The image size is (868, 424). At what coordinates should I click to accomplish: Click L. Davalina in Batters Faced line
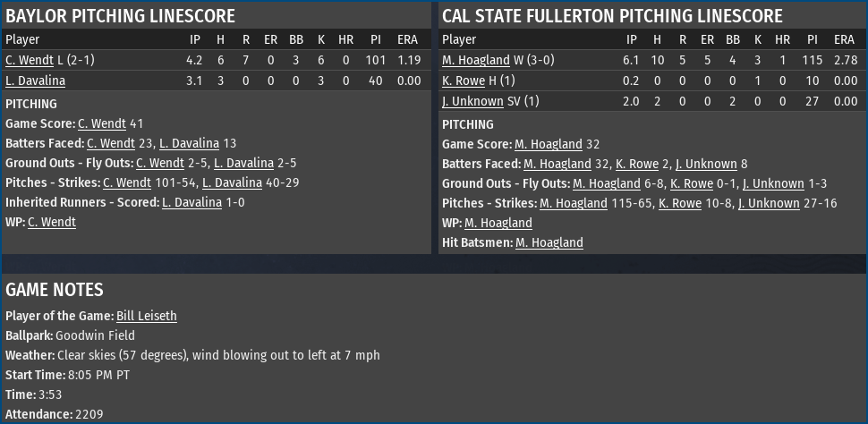[x=190, y=143]
